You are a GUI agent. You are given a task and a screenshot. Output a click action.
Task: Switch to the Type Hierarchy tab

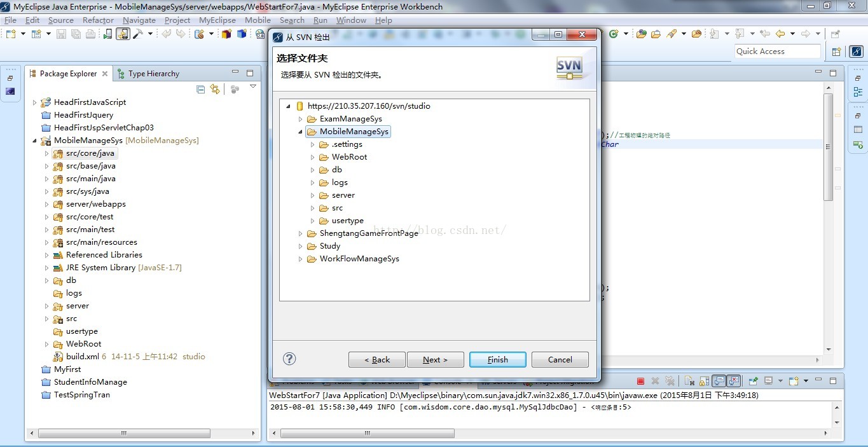pyautogui.click(x=148, y=74)
